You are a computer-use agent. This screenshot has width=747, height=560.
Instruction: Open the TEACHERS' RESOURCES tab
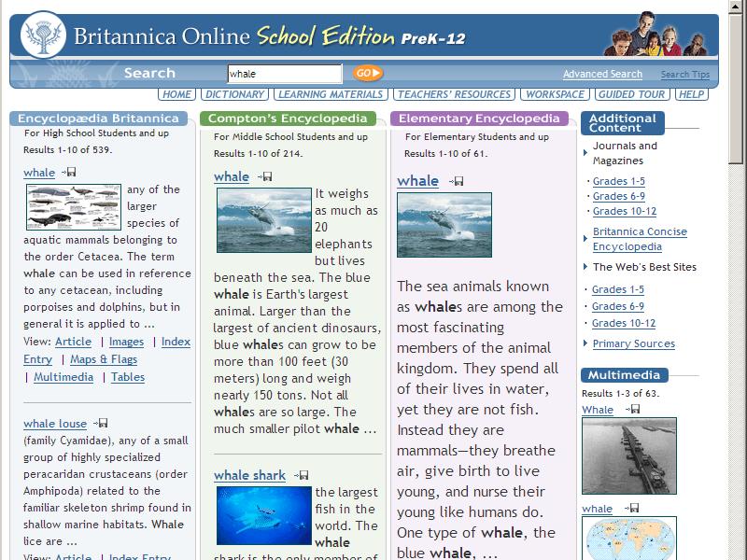pyautogui.click(x=454, y=94)
